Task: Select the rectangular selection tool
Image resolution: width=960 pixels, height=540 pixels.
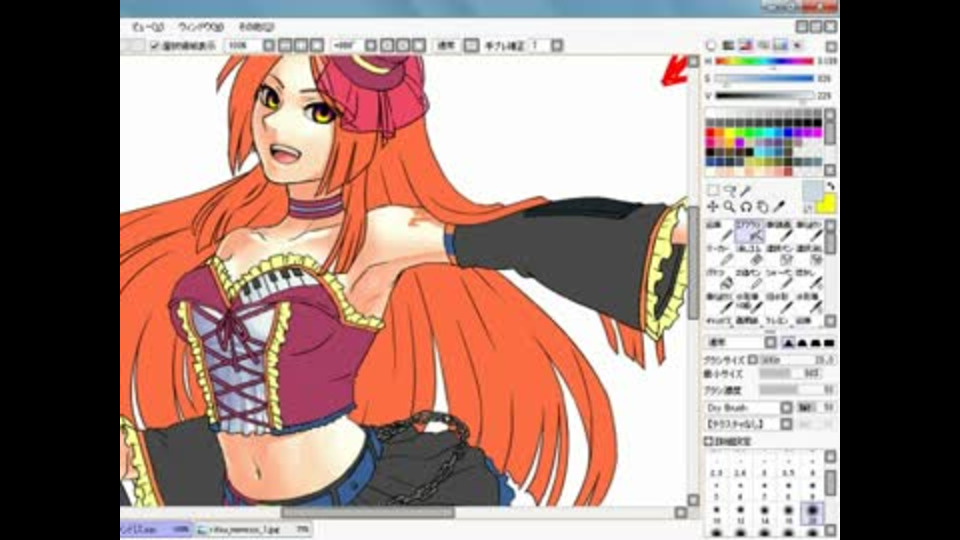Action: pyautogui.click(x=713, y=190)
